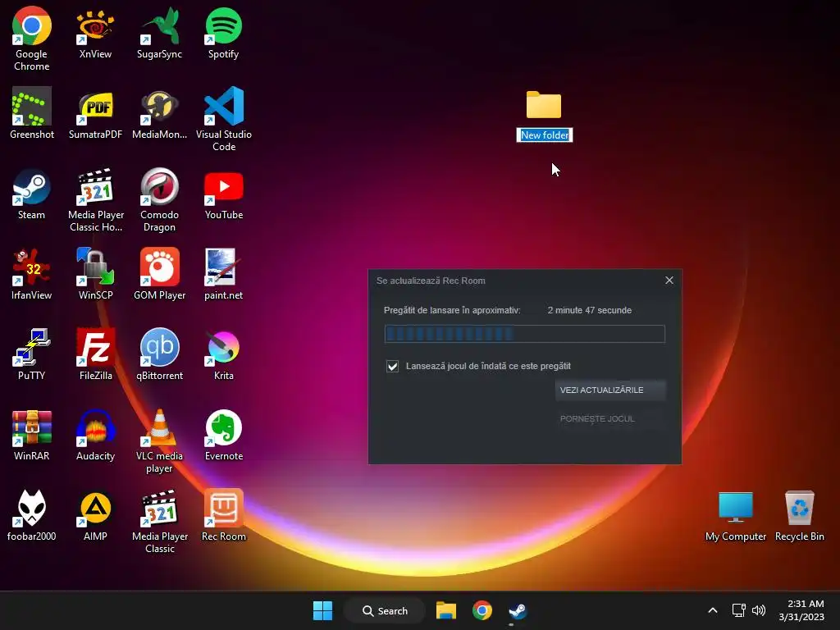Click the 'Se actualizează Rec Room' dialog title

point(431,281)
